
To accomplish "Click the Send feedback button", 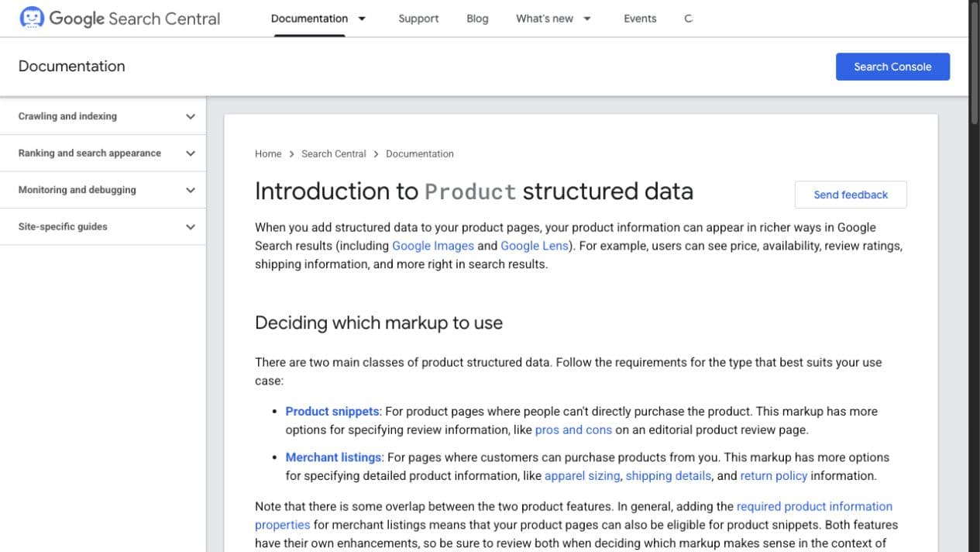I will [851, 195].
